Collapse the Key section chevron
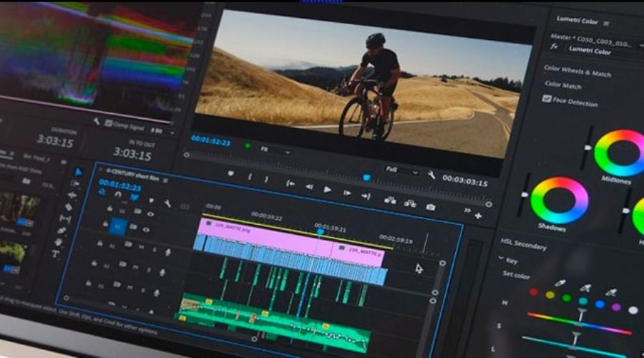Viewport: 644px width, 358px height. (x=501, y=258)
